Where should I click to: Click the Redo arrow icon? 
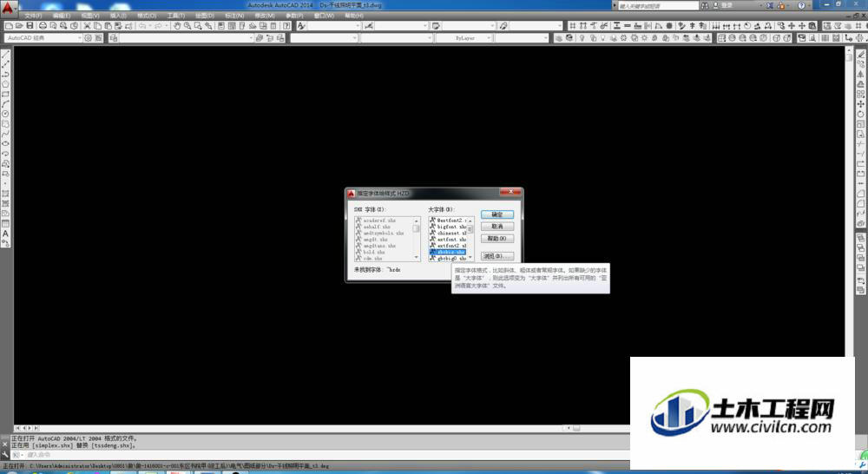coord(158,25)
